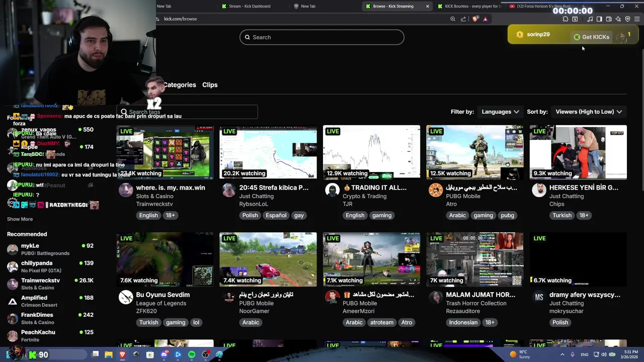Click Trash Horror Collection category link
The image size is (644, 362).
(x=476, y=303)
